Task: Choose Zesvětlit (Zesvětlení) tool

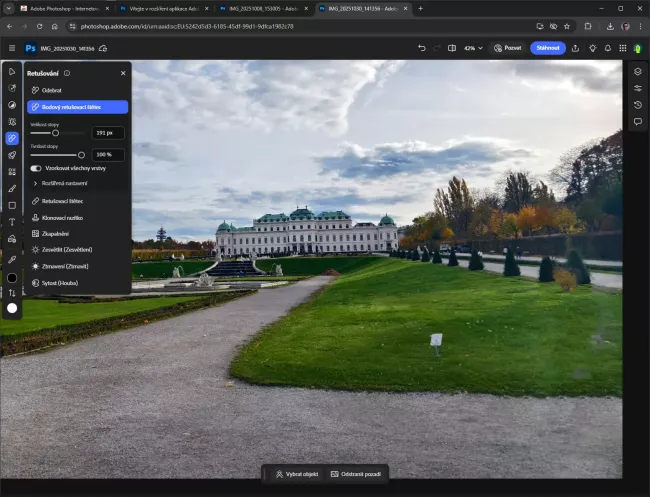Action: [78, 250]
